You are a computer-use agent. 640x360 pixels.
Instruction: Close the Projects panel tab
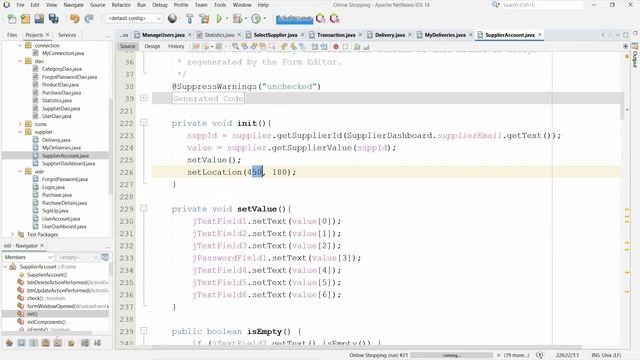click(x=47, y=35)
